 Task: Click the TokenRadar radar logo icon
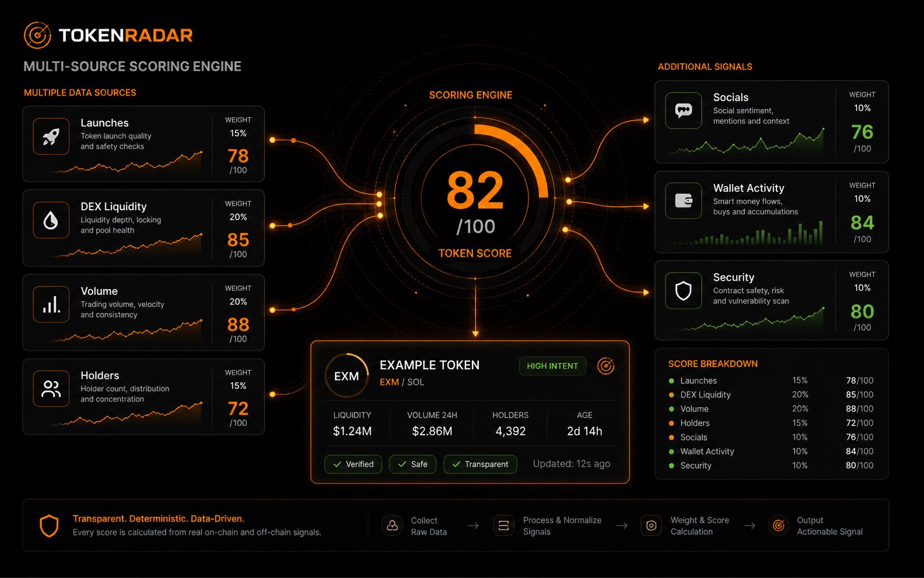tap(37, 35)
